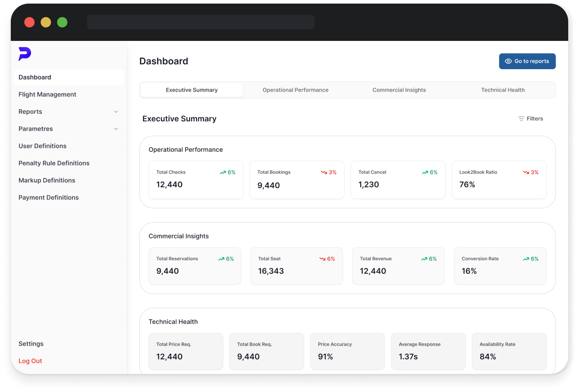Screen dimensions: 579x392
Task: Expand the Reports menu
Action: tap(30, 111)
